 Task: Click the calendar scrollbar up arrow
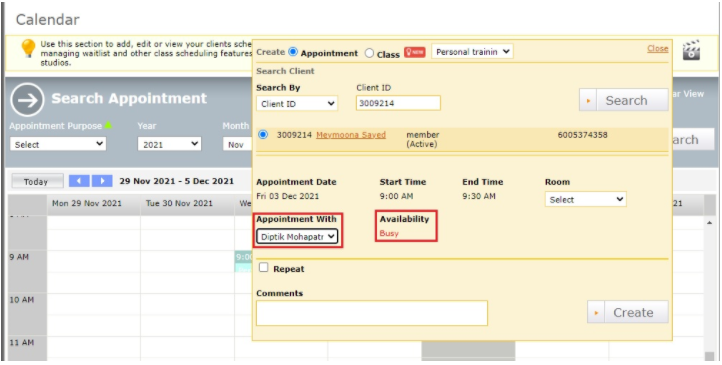pyautogui.click(x=710, y=223)
